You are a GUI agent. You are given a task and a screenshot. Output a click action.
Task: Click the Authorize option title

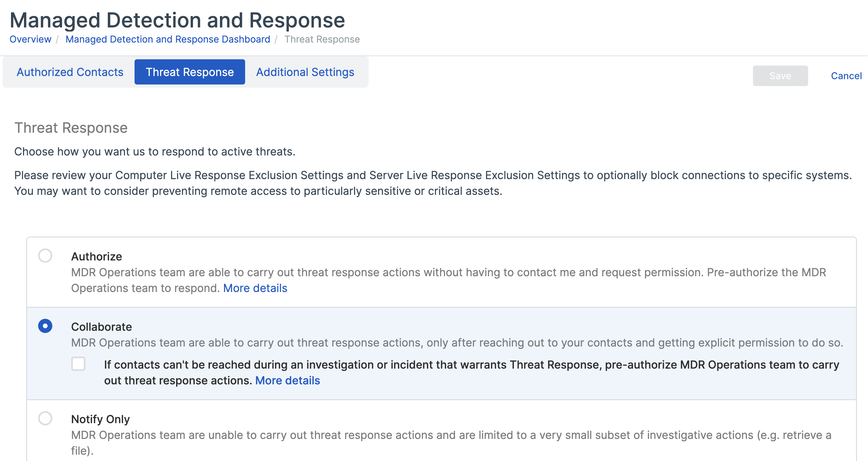point(96,256)
